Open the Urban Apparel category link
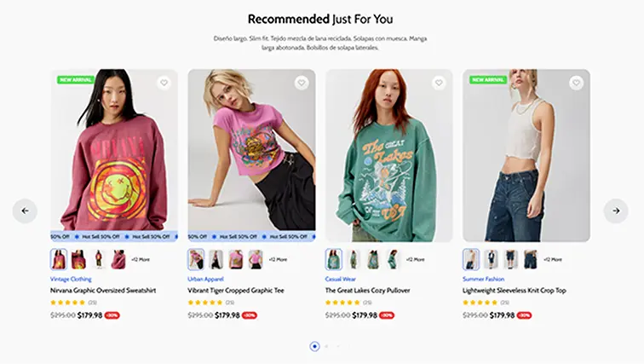The image size is (644, 364). pos(207,279)
